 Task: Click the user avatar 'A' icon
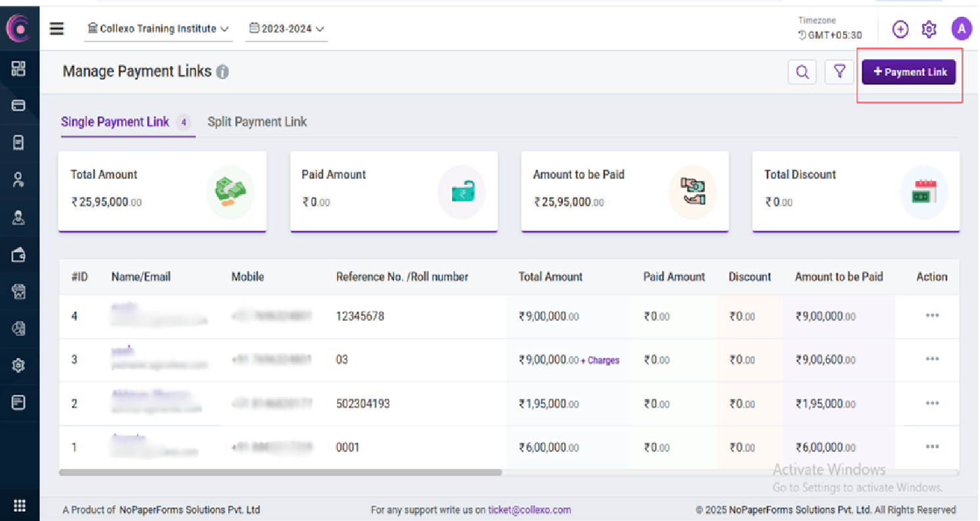(x=962, y=29)
